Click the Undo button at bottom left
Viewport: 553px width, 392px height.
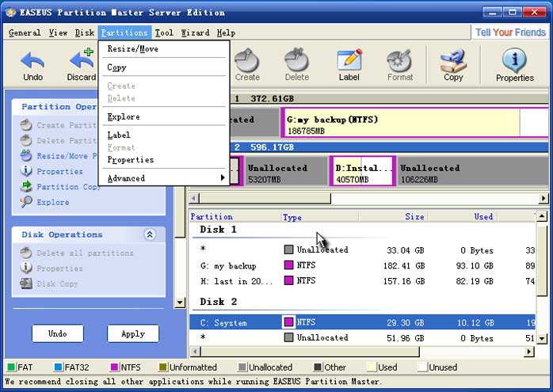coord(58,333)
